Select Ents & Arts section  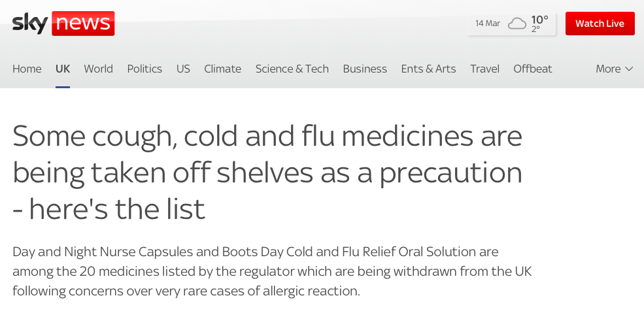coord(428,69)
